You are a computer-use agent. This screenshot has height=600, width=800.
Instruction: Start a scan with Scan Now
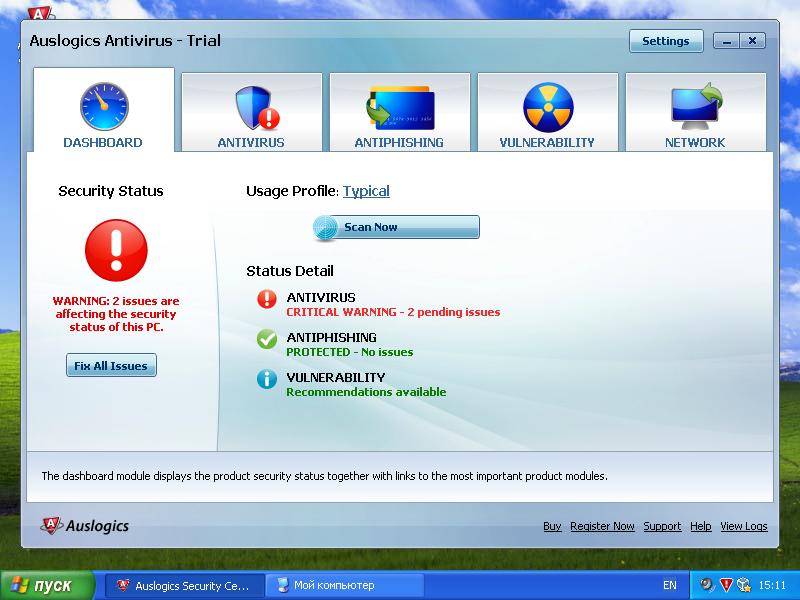pyautogui.click(x=396, y=227)
